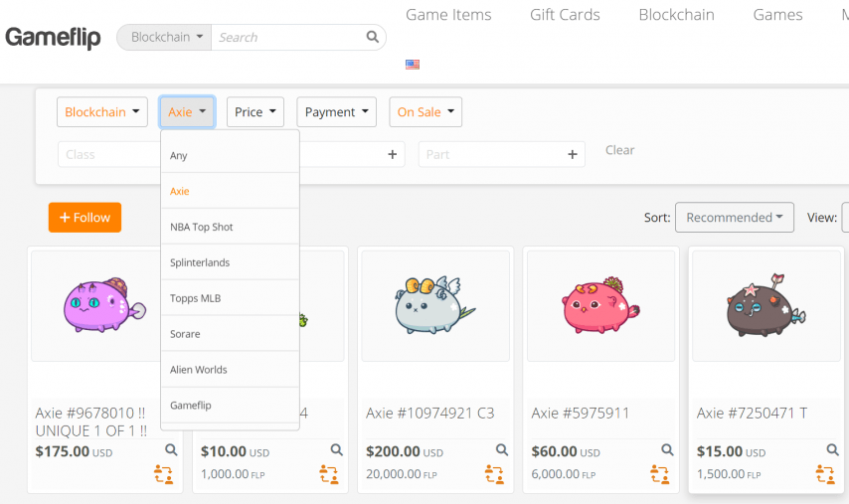Image resolution: width=849 pixels, height=504 pixels.
Task: Click plus icon in field left of Part
Action: (393, 155)
